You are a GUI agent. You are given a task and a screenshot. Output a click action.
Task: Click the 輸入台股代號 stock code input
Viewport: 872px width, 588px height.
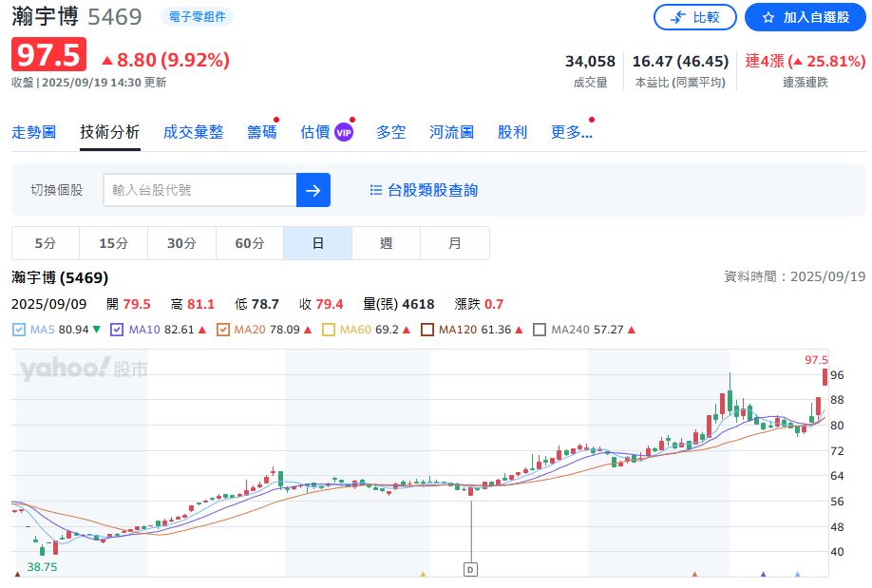click(199, 190)
